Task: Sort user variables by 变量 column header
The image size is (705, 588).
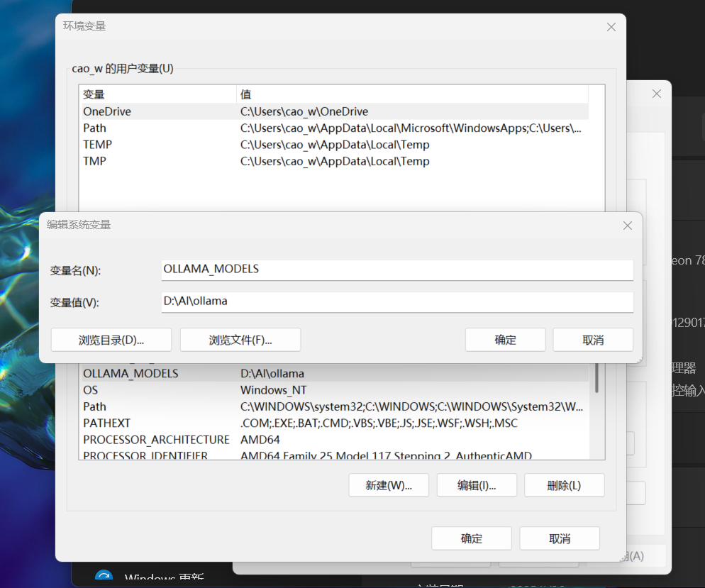Action: (157, 94)
